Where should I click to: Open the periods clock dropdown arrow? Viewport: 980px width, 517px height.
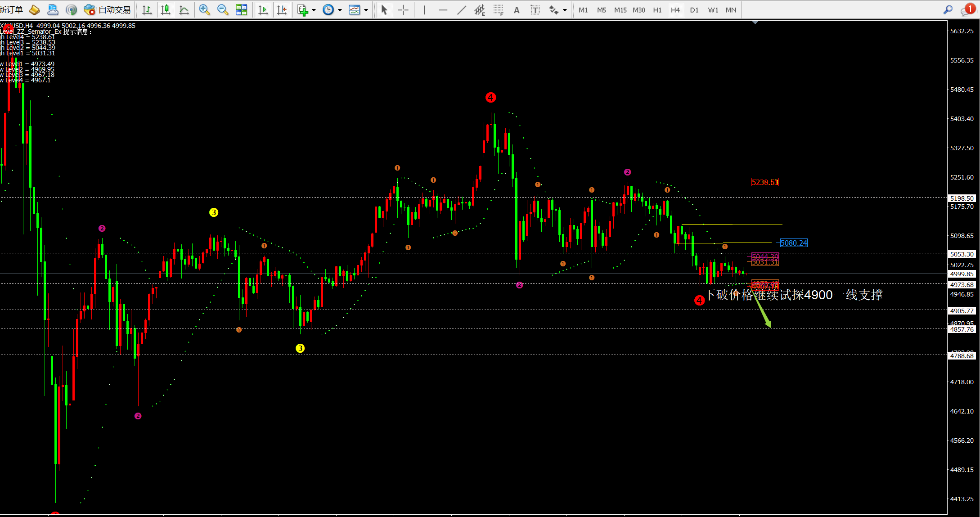pos(340,10)
